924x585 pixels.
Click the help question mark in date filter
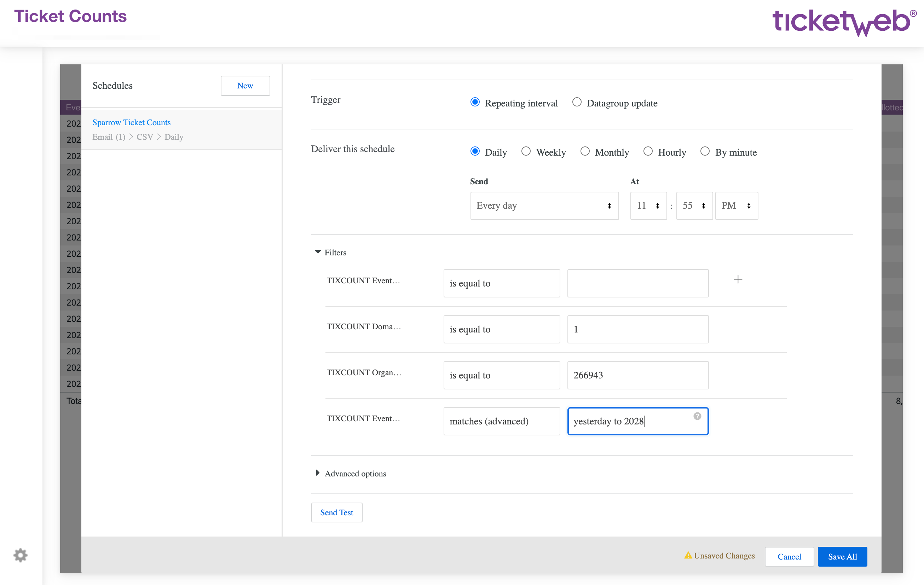(697, 416)
